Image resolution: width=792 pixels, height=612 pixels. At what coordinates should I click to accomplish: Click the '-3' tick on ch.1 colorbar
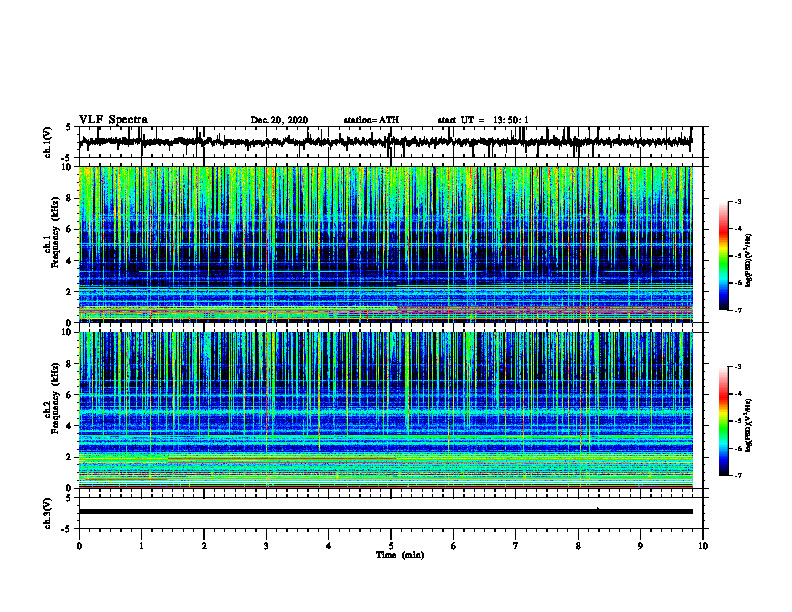[738, 201]
